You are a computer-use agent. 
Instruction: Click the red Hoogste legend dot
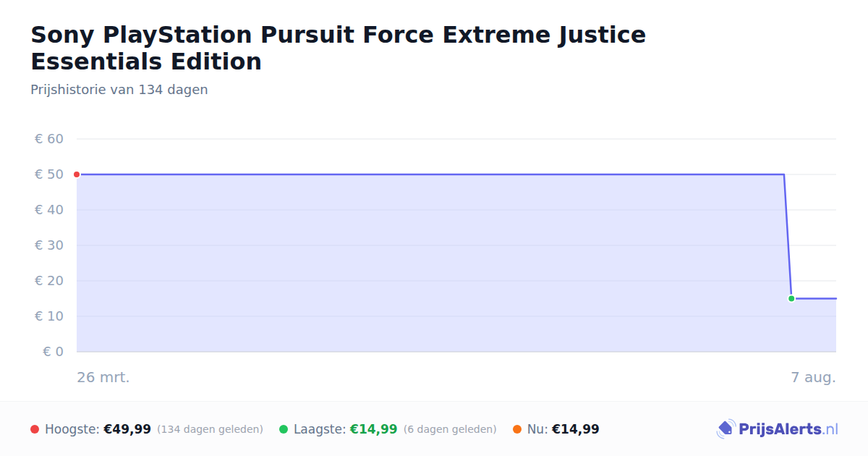click(x=35, y=429)
